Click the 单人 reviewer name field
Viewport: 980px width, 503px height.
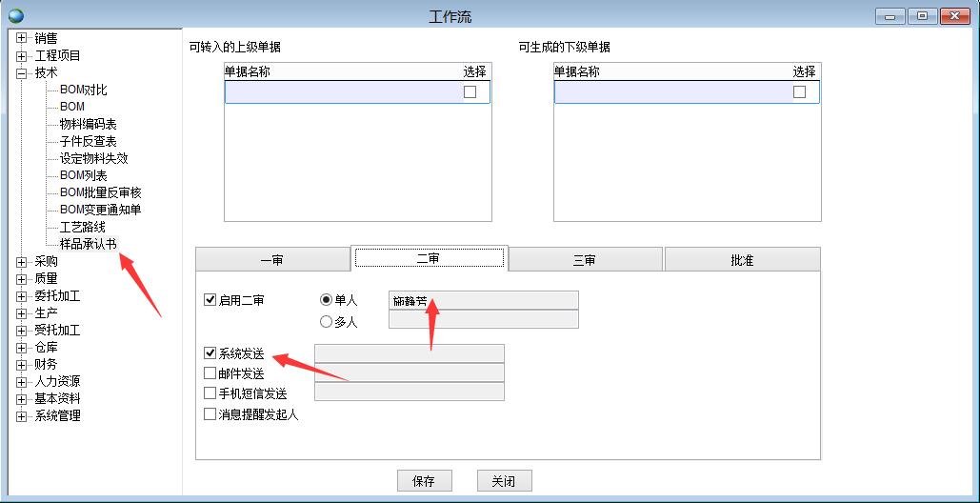tap(484, 300)
